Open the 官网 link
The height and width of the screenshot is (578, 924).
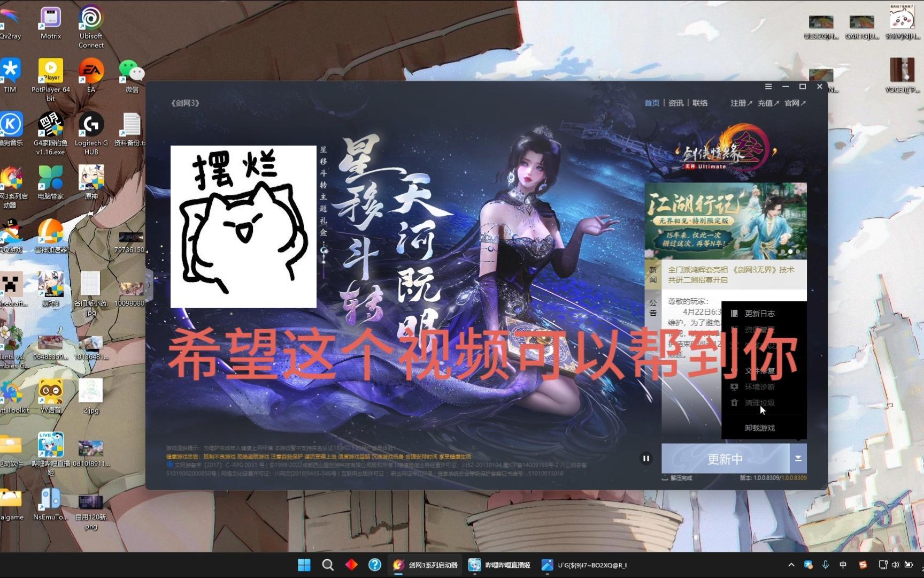coord(795,103)
